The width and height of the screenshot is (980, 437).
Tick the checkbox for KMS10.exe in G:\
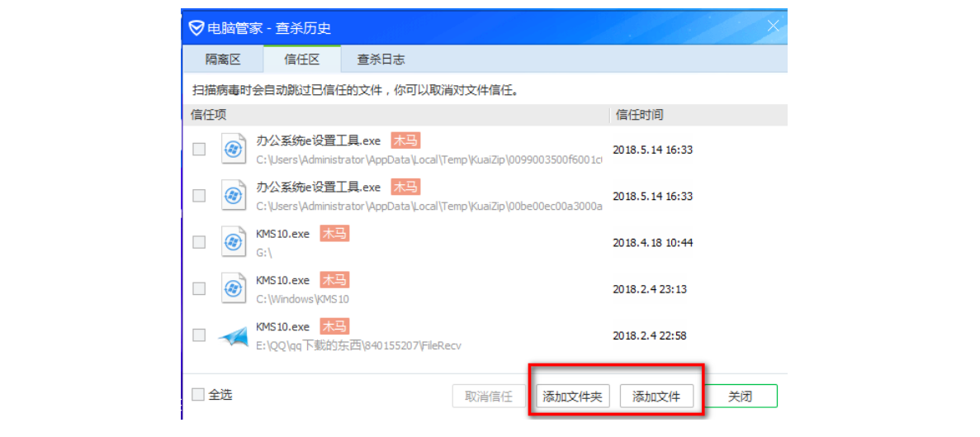[199, 242]
